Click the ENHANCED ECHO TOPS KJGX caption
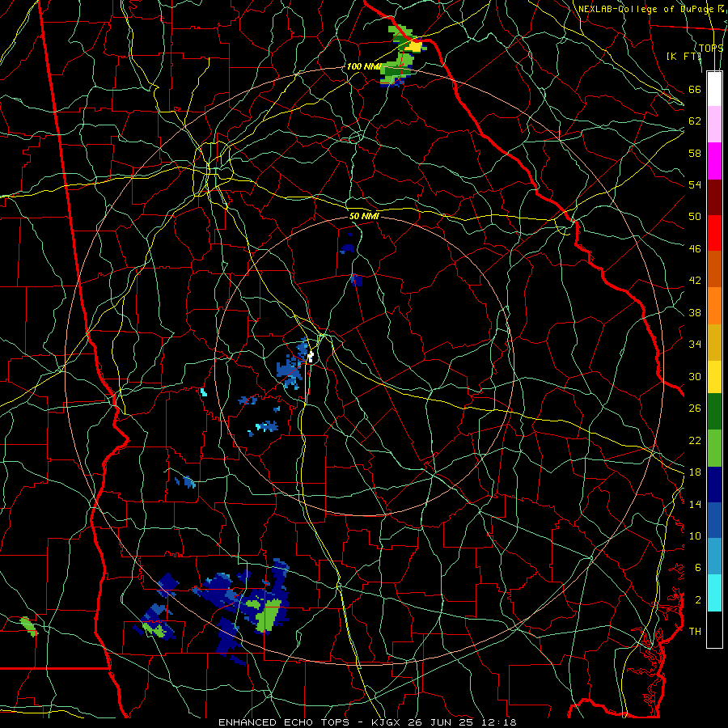The height and width of the screenshot is (728, 728). [x=367, y=722]
